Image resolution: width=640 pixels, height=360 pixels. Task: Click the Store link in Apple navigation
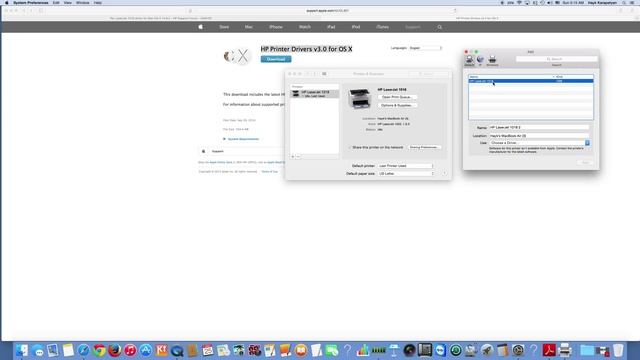point(224,27)
